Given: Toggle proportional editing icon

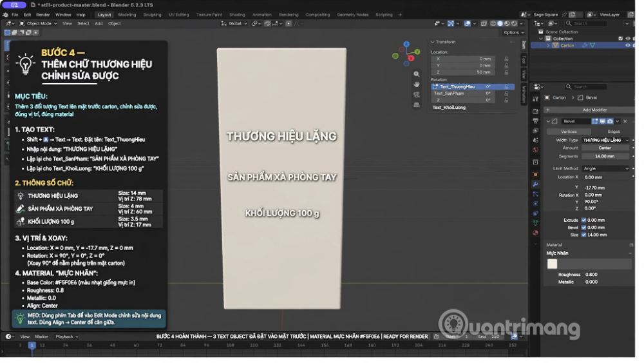Looking at the screenshot, I should point(289,23).
